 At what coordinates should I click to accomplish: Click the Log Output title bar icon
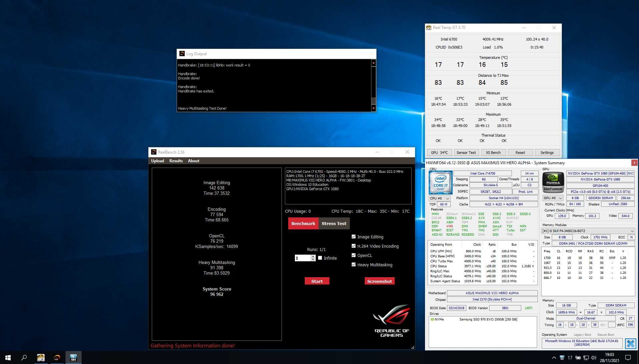click(182, 54)
